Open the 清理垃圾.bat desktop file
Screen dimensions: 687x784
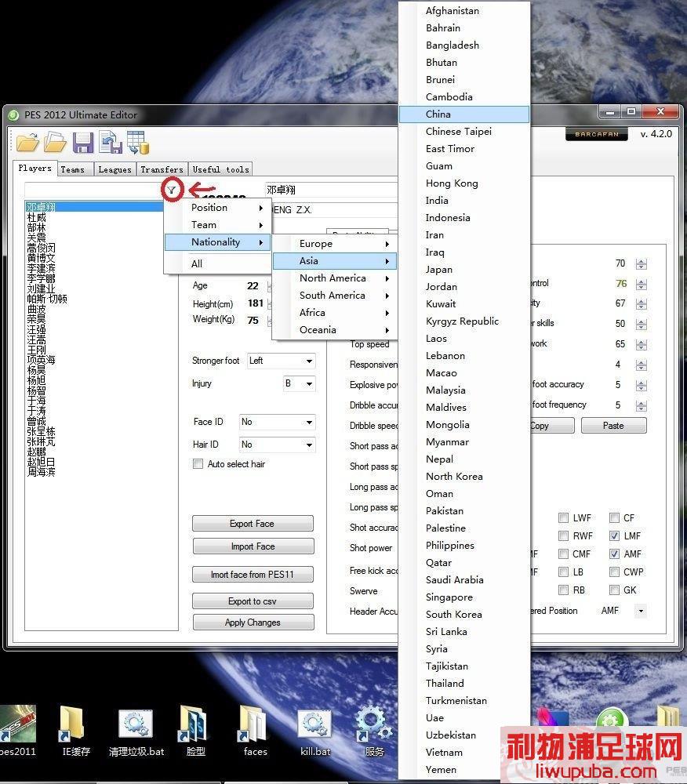pos(136,731)
